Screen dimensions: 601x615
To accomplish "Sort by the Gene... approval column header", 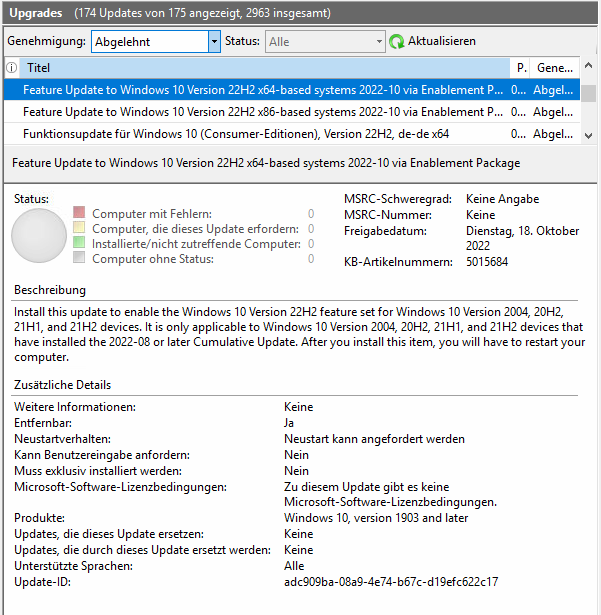I will tap(555, 68).
